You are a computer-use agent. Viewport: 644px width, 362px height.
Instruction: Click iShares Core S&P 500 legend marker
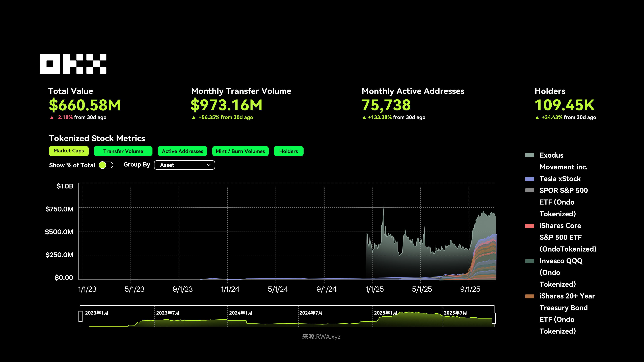coord(529,226)
